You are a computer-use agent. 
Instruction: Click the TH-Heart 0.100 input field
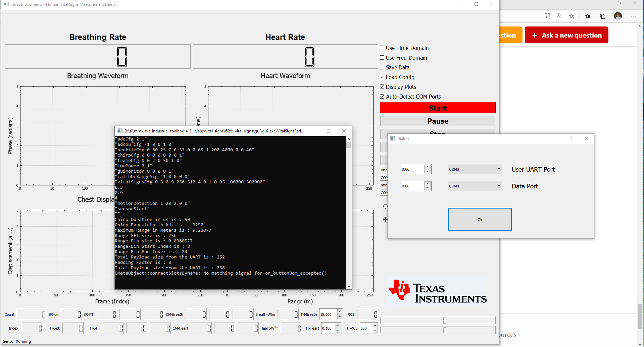(x=328, y=328)
